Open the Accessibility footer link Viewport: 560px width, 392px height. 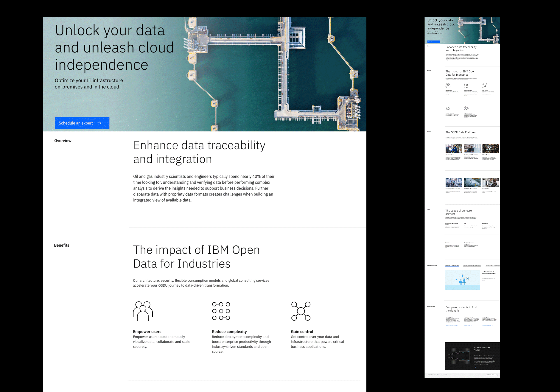click(445, 375)
